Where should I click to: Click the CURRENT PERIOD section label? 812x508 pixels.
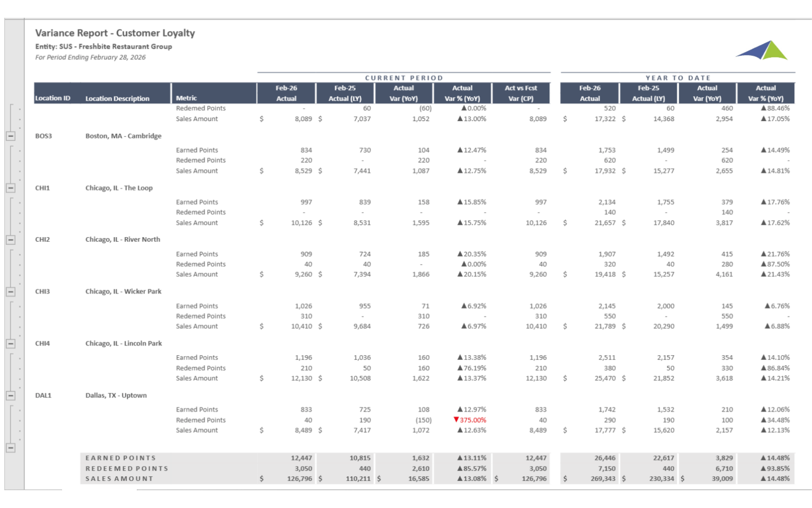404,78
